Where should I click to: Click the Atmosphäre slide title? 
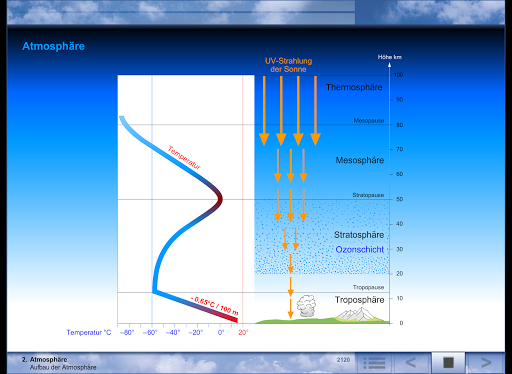53,46
